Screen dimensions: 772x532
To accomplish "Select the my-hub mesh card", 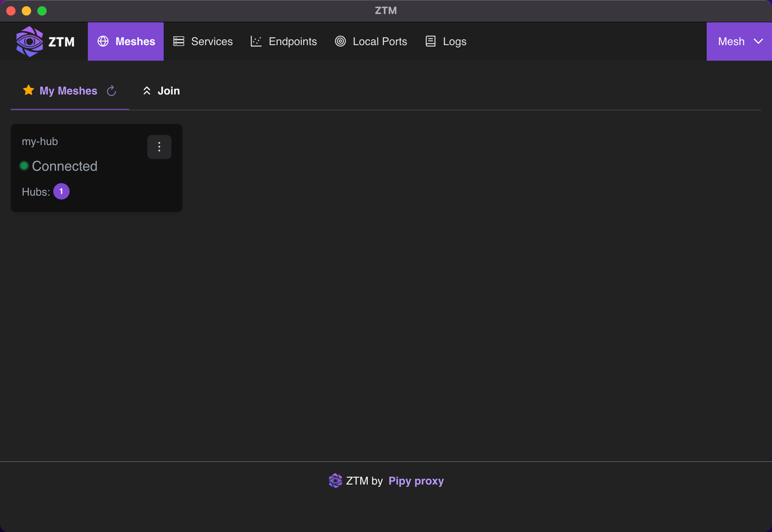I will point(96,168).
